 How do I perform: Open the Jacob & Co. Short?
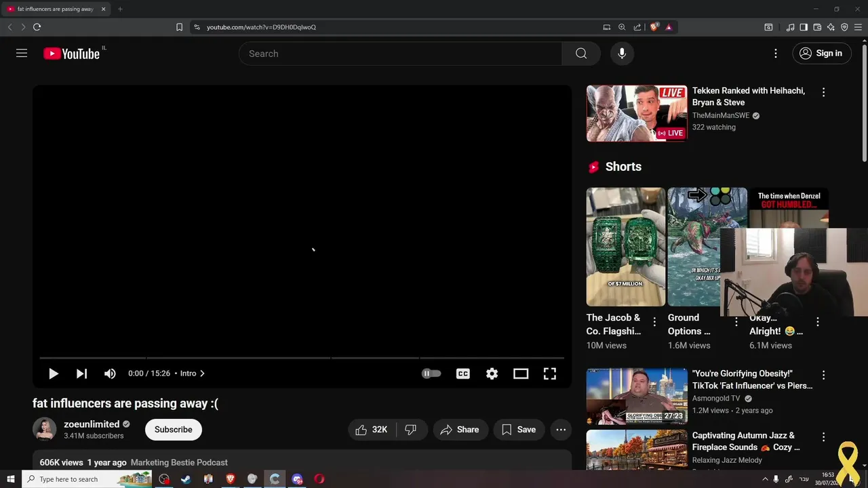(x=626, y=247)
